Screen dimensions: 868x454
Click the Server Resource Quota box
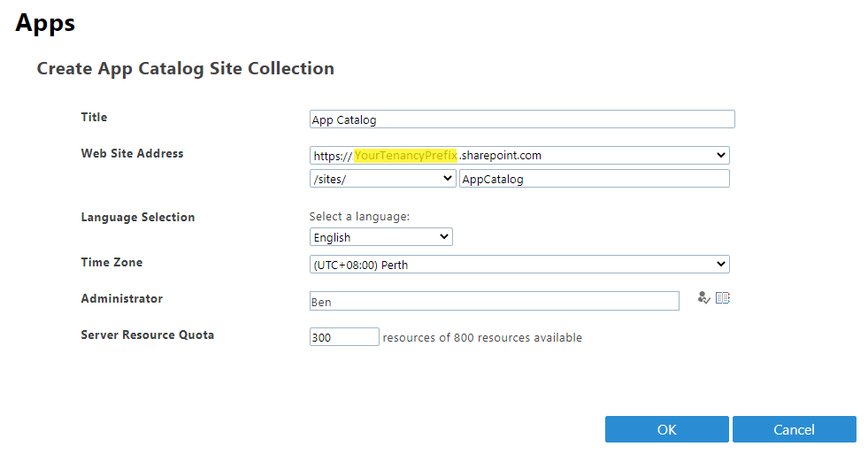click(x=344, y=337)
